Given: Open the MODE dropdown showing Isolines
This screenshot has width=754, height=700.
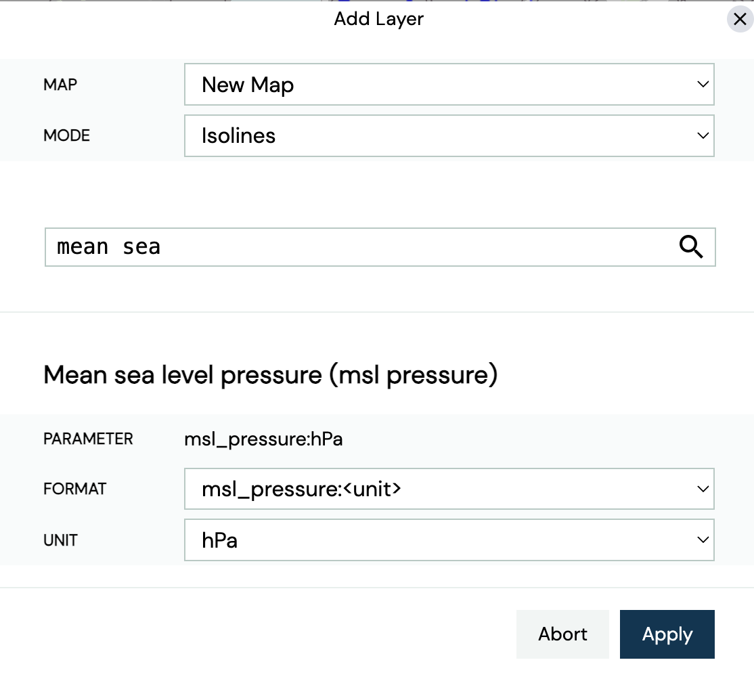Looking at the screenshot, I should (449, 135).
